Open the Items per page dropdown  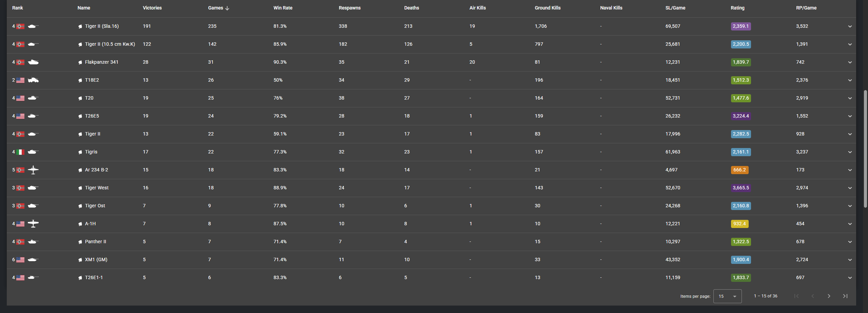point(727,296)
